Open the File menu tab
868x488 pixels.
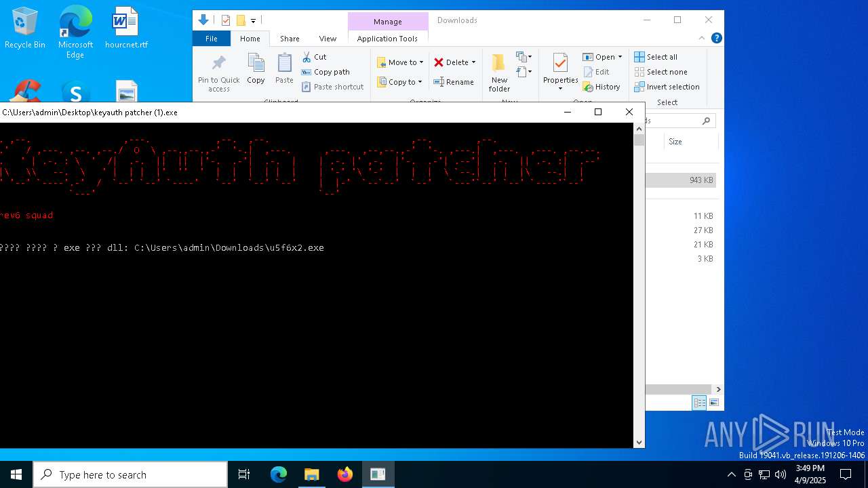(x=212, y=39)
